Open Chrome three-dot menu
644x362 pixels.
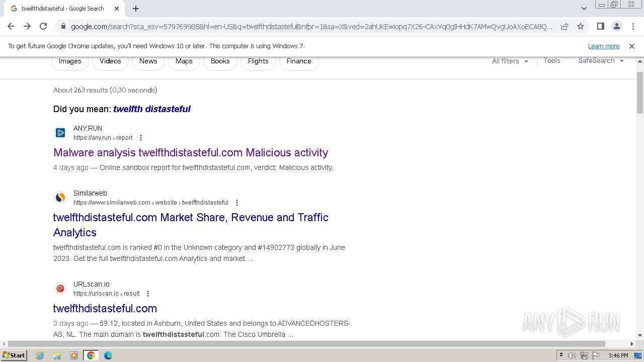tap(632, 26)
